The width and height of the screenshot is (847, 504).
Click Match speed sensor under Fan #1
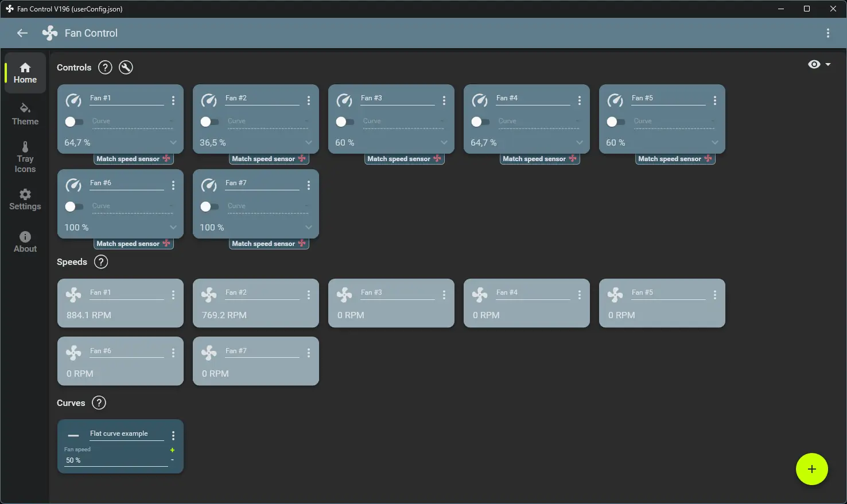click(x=133, y=159)
